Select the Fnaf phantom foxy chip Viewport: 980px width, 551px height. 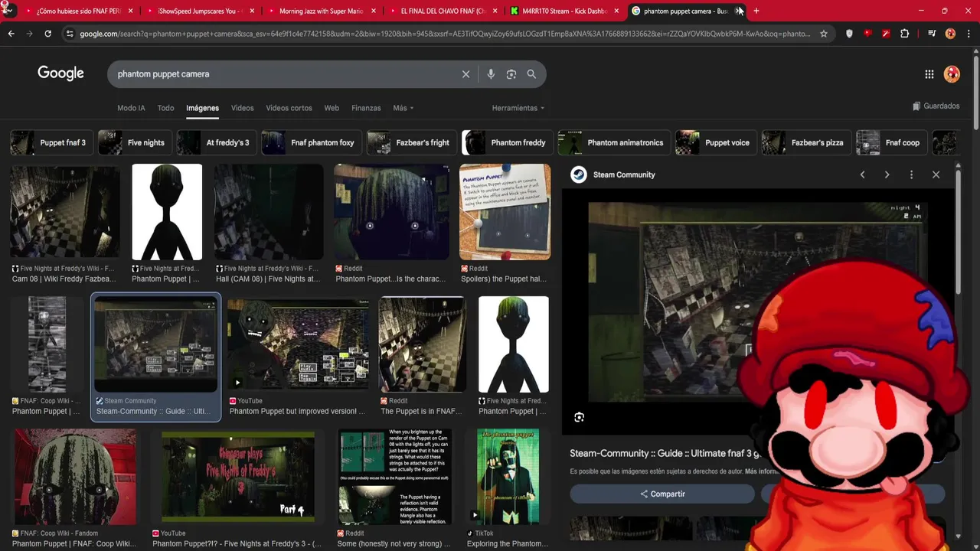pyautogui.click(x=312, y=142)
